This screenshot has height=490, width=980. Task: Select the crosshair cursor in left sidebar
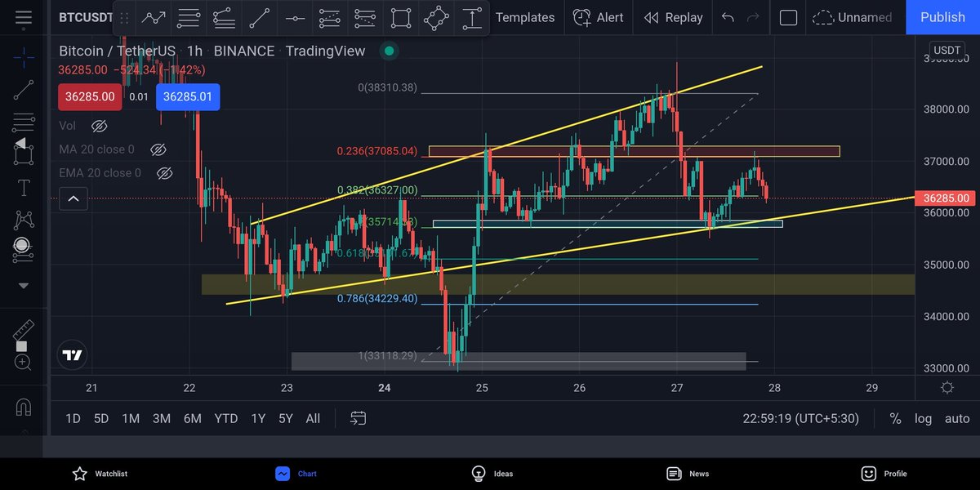24,57
